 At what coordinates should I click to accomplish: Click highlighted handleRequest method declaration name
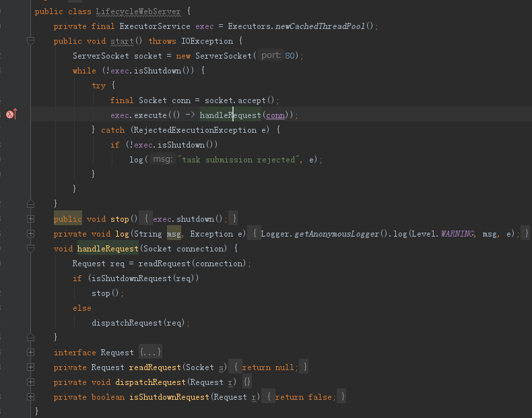pos(108,249)
